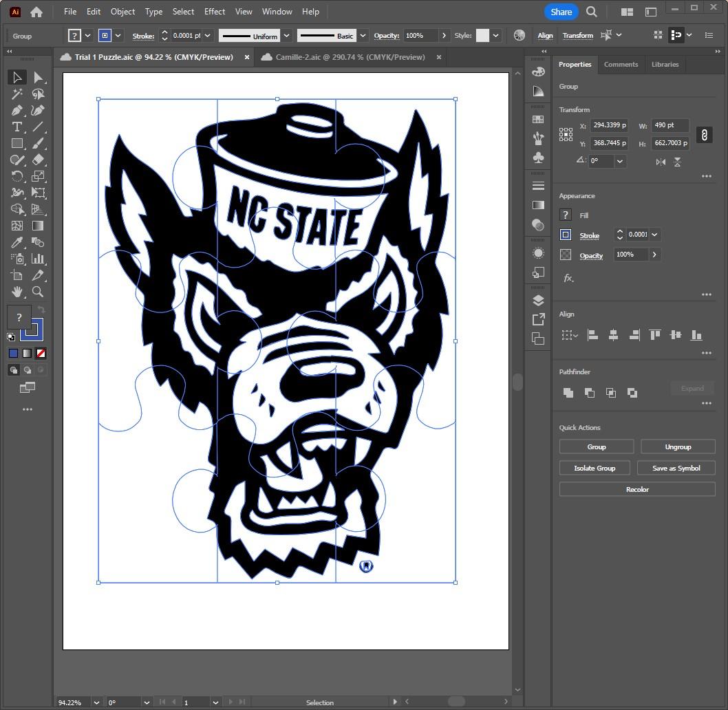Click the Ungroup quick action button

[x=678, y=447]
